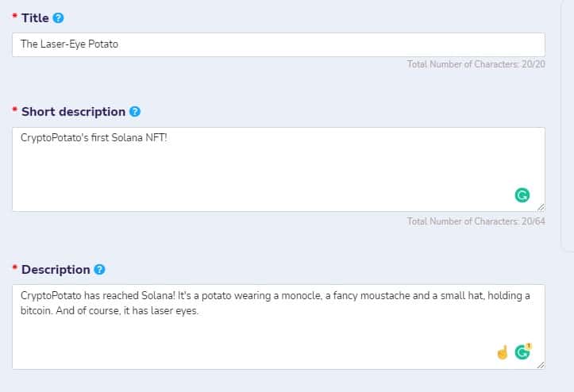The height and width of the screenshot is (392, 574).
Task: Click the Title character counter 20/20
Action: 476,64
